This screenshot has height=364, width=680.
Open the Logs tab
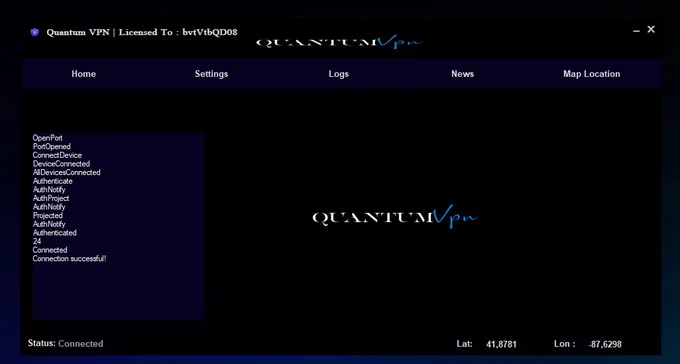pos(339,74)
